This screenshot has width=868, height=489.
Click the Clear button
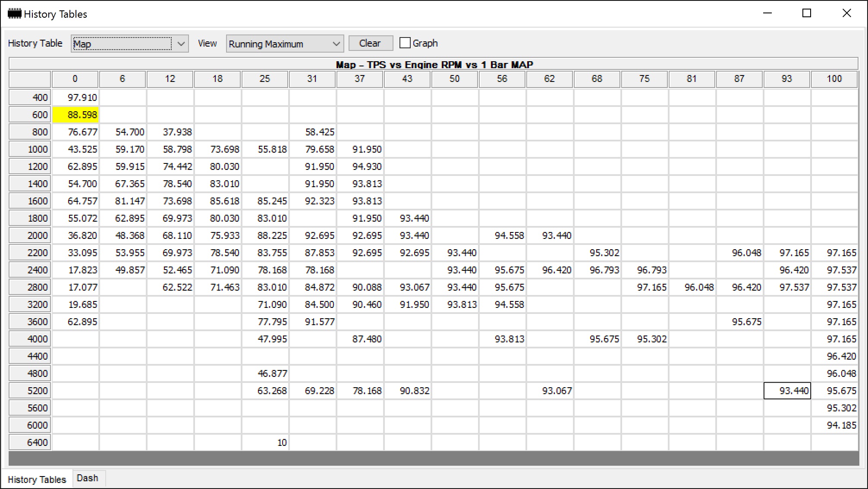pyautogui.click(x=371, y=43)
